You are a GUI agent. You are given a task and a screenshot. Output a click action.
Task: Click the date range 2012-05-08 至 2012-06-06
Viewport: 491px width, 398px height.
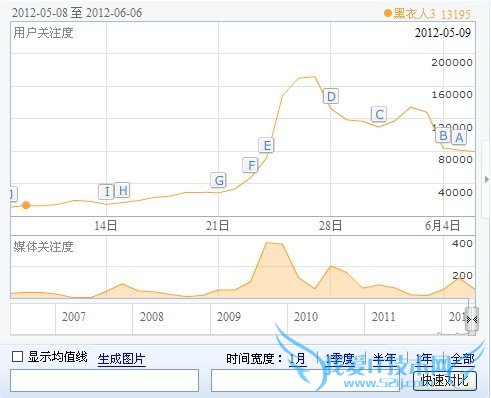pyautogui.click(x=77, y=13)
